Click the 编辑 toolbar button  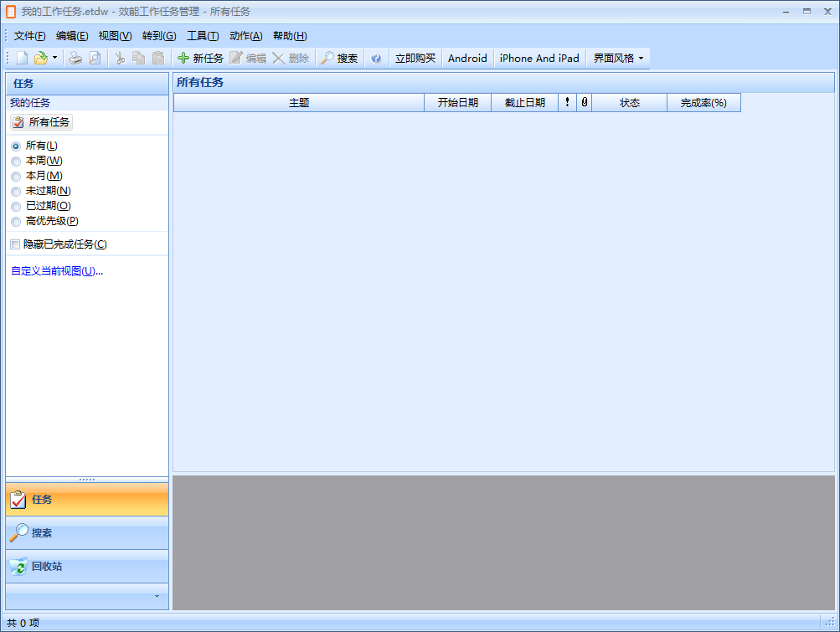point(248,58)
